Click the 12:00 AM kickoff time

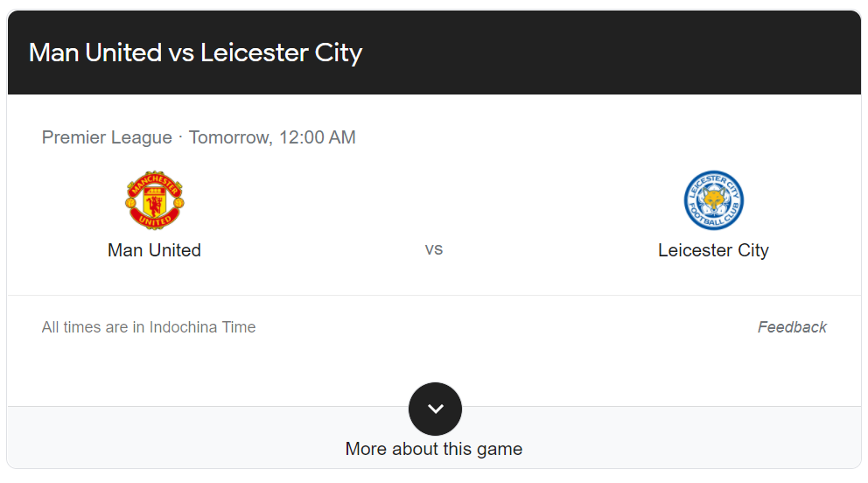click(x=318, y=137)
